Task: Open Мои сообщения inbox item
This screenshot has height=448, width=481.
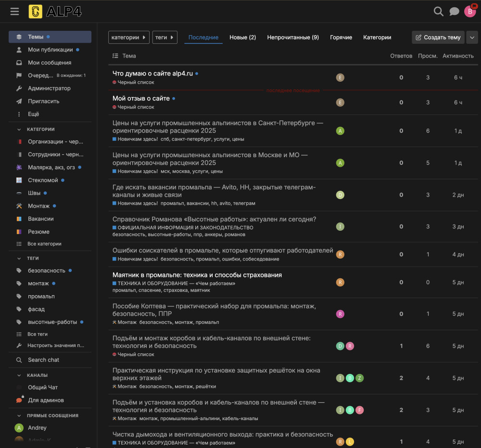Action: (x=49, y=62)
